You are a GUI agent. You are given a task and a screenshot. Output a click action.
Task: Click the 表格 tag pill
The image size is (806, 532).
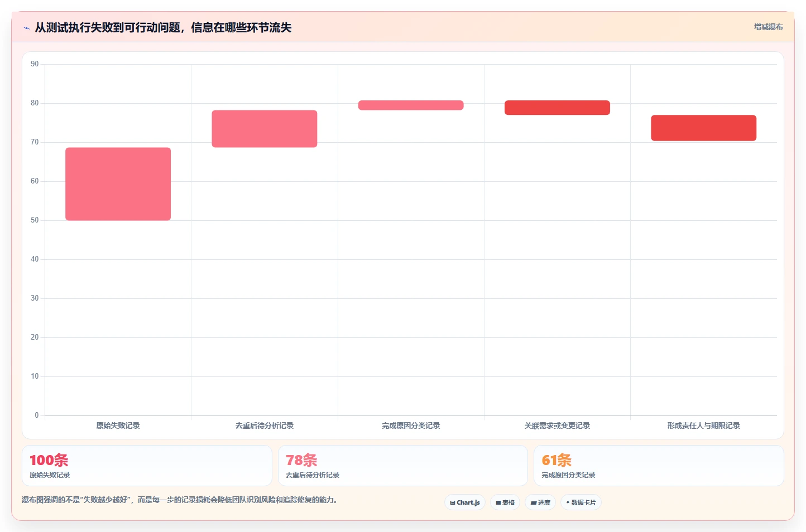(x=505, y=502)
